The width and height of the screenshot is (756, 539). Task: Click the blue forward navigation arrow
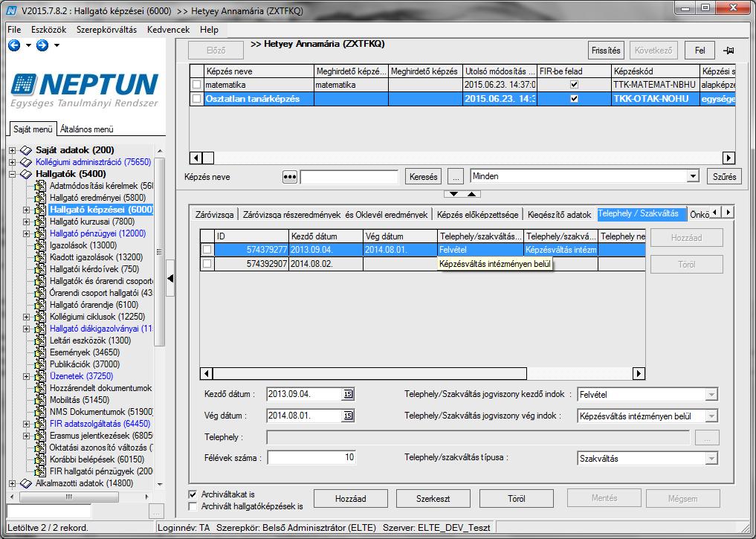(42, 45)
